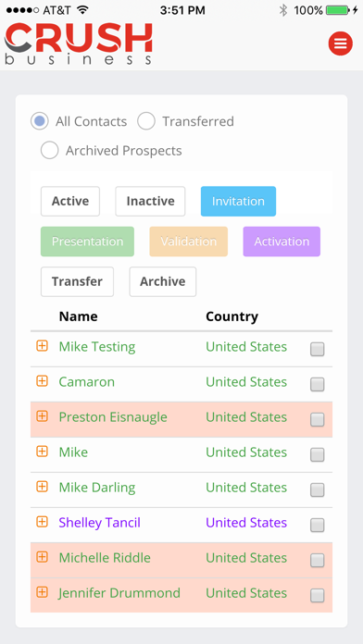
Task: Select the Transferred radio option
Action: [146, 121]
